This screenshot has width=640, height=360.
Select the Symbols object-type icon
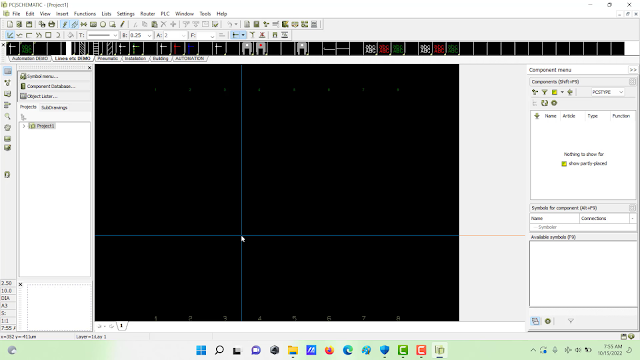(x=84, y=24)
